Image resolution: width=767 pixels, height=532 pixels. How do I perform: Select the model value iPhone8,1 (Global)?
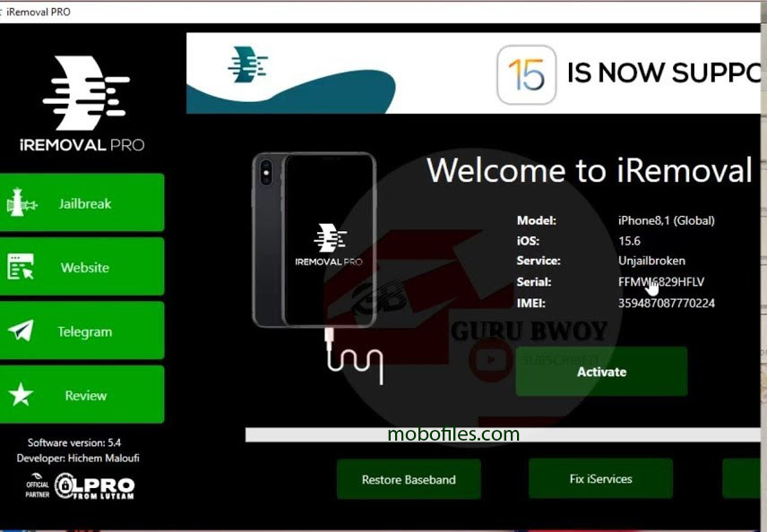click(x=667, y=220)
